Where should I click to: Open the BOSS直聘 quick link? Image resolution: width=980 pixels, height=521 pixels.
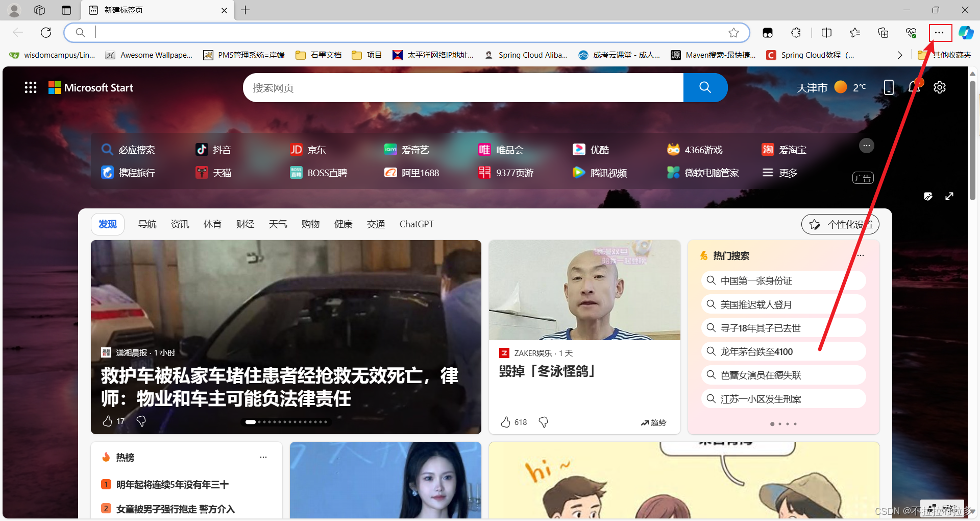pos(318,173)
